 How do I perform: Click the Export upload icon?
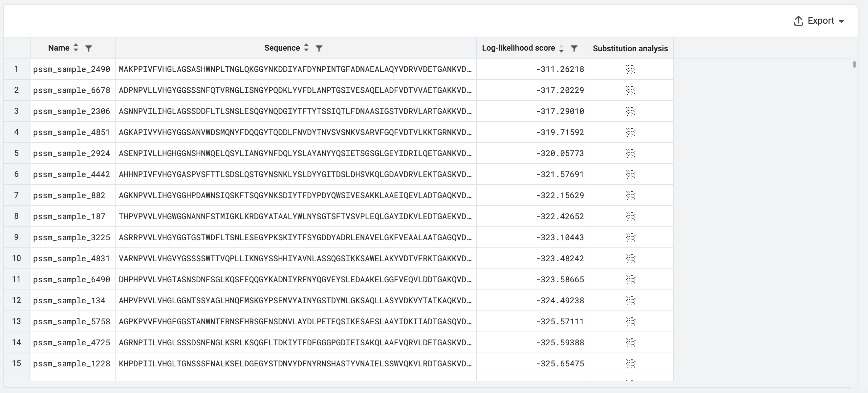point(798,21)
